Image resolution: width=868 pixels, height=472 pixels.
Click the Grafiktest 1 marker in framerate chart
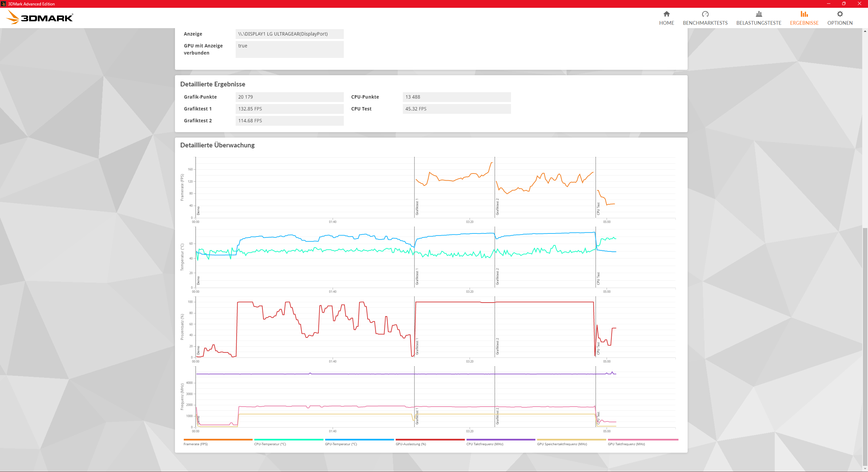point(417,207)
